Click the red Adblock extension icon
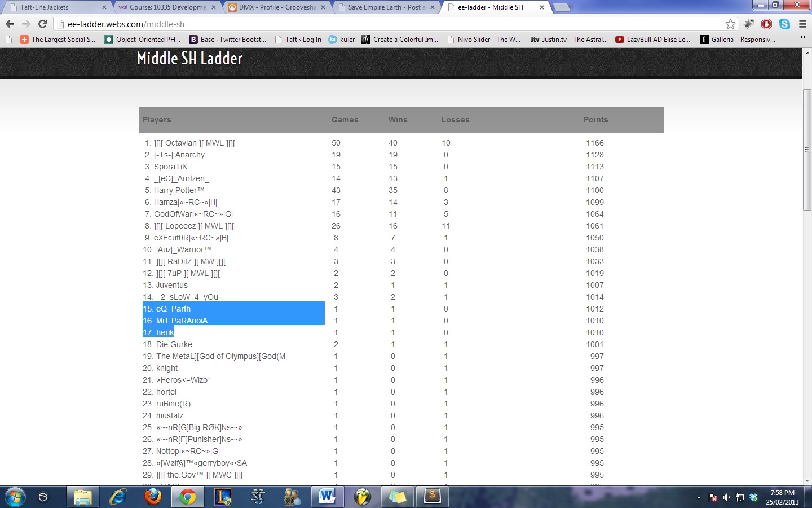Viewport: 812px width, 508px height. point(766,24)
